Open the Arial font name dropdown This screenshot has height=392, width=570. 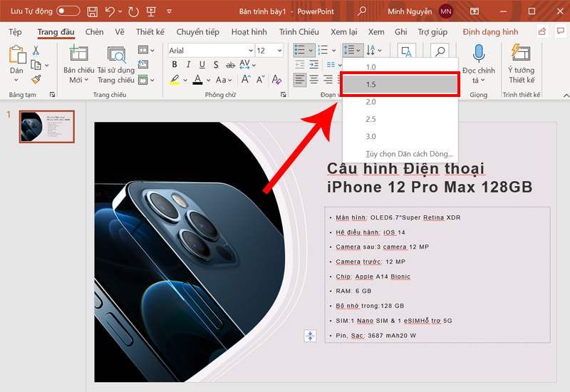coord(250,51)
